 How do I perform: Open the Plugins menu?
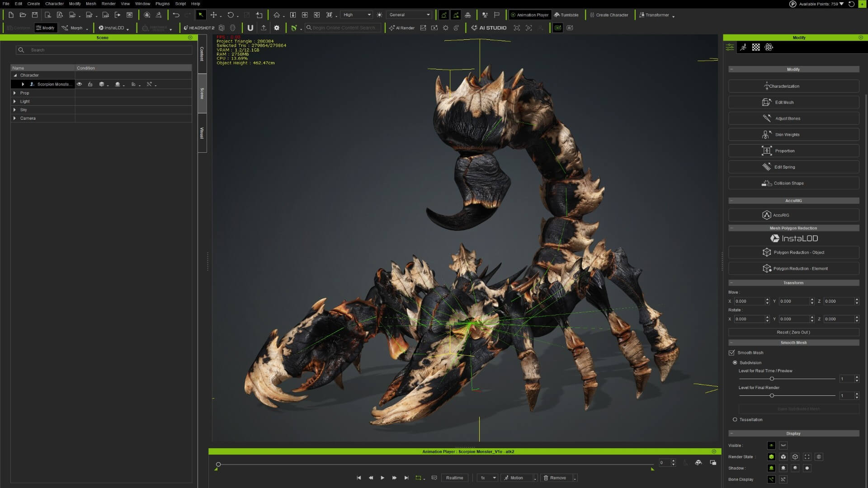tap(162, 4)
